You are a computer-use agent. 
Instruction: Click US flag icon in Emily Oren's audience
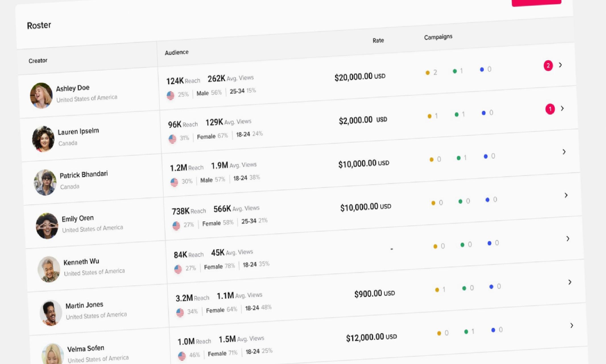pyautogui.click(x=176, y=226)
